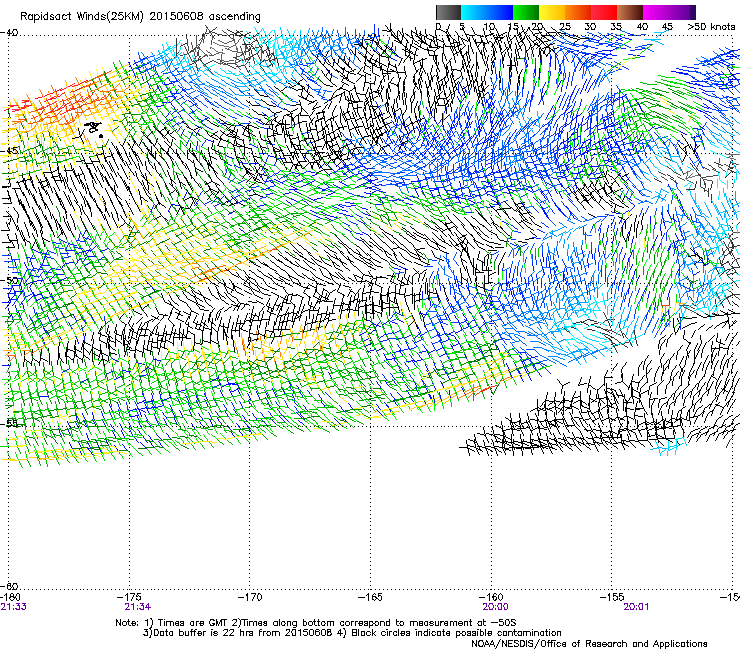Viewport: 740px width, 650px height.
Task: Click the 'Times are GMT' note line
Action: 316,623
